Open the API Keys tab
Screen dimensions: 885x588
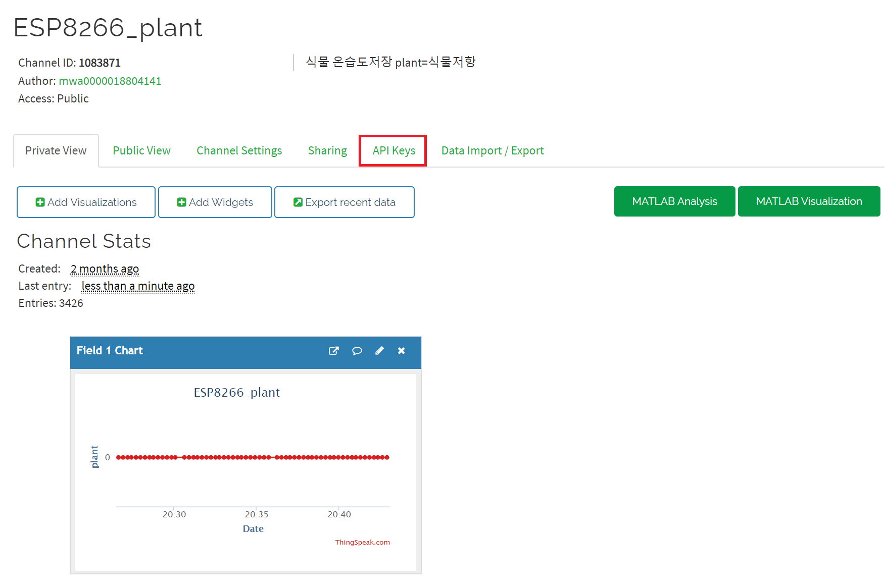394,150
